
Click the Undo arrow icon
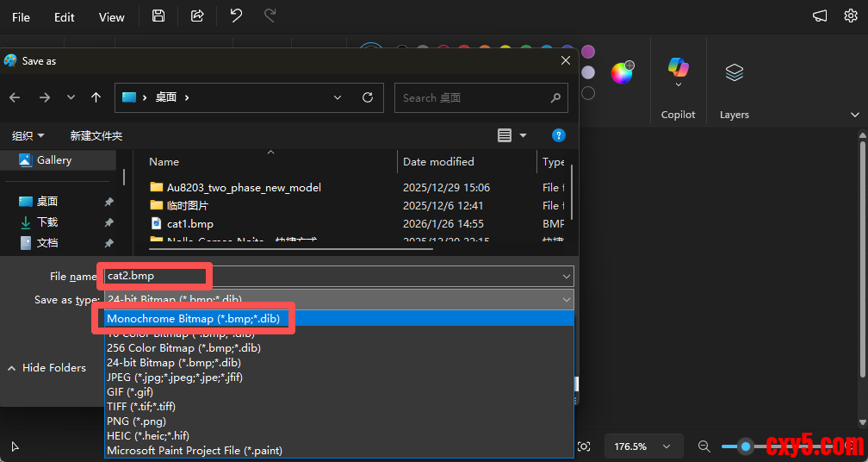(x=236, y=16)
